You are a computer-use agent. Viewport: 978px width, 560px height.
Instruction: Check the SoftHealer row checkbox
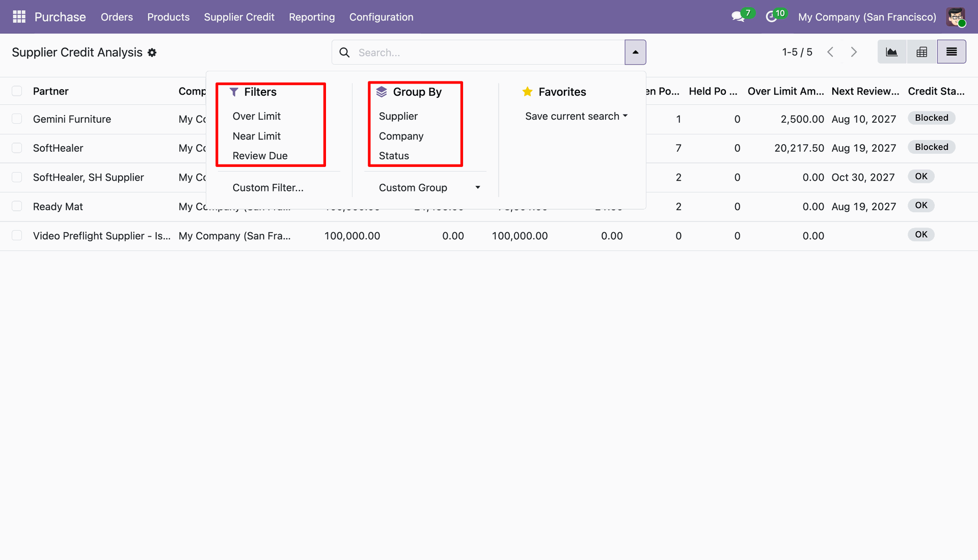click(x=17, y=148)
